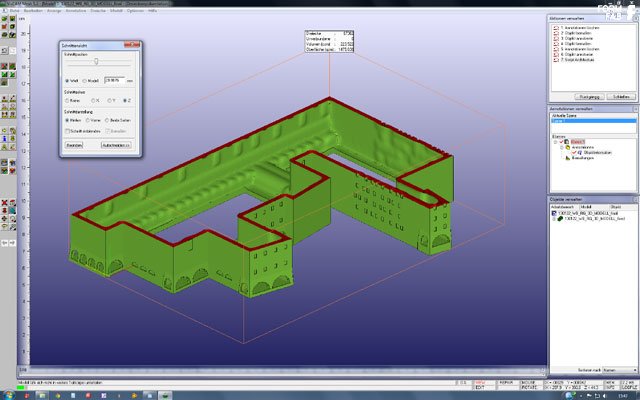
Task: Click the Windows Start button
Action: [x=8, y=395]
